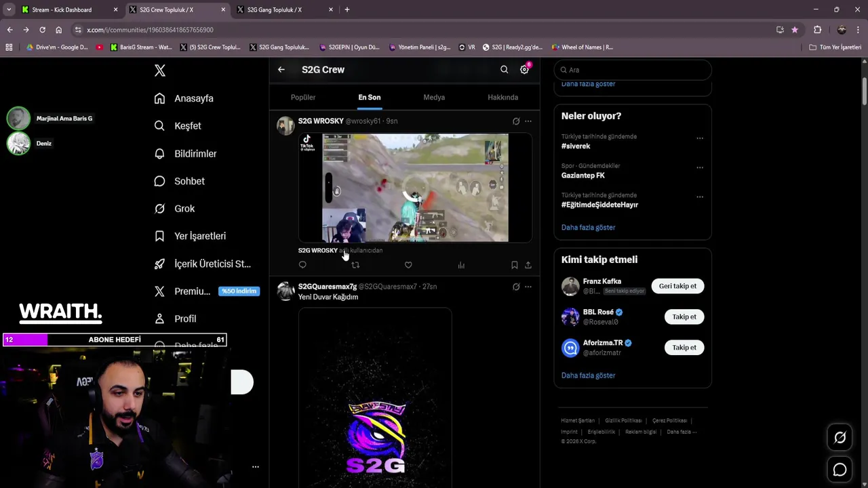
Task: Show more under Kimi takip etmeli
Action: pos(588,375)
